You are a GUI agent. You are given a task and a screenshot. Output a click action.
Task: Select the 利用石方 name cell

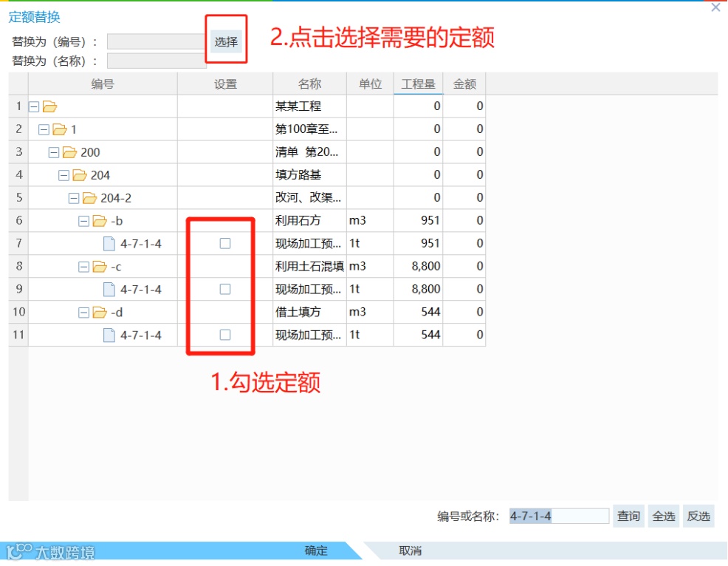[x=309, y=221]
